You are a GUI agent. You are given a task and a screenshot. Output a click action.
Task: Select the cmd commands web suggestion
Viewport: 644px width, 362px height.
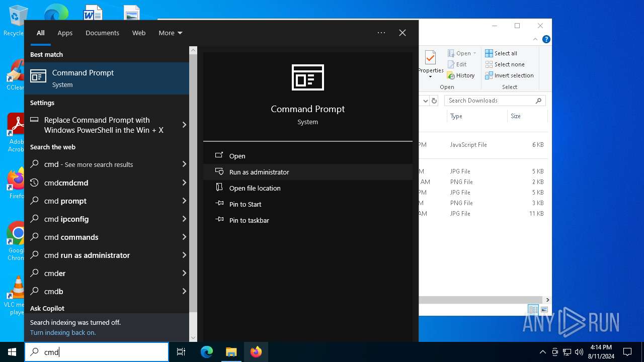click(101, 237)
